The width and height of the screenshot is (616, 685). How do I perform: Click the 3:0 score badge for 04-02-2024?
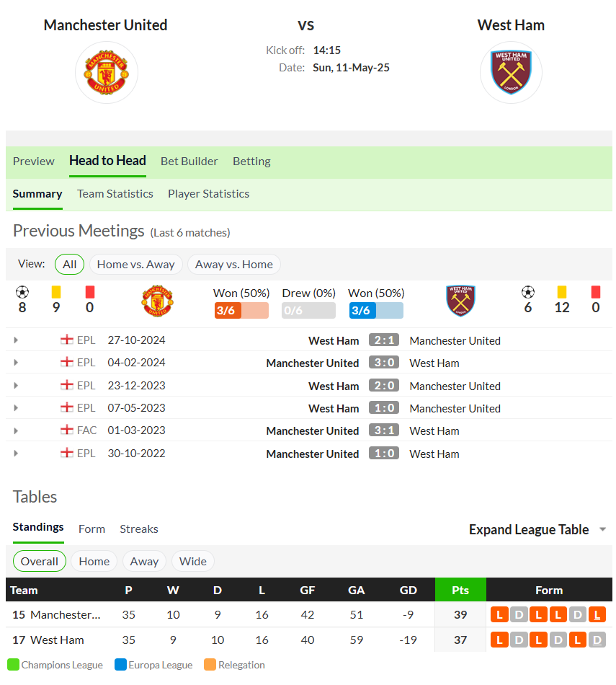pyautogui.click(x=384, y=363)
